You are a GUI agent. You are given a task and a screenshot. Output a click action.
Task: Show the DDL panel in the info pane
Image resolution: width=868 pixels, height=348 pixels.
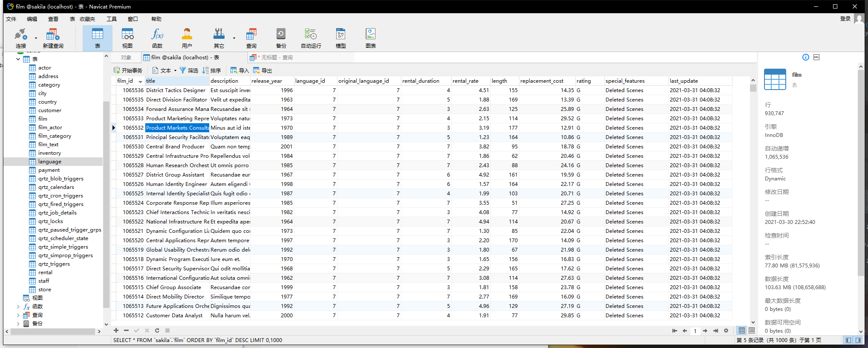coord(816,57)
